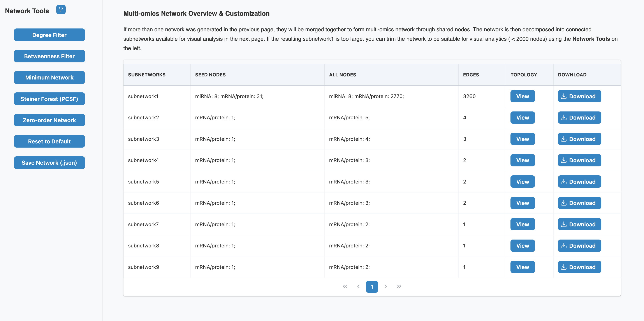Jump to the first page using double-left chevron

pos(345,286)
